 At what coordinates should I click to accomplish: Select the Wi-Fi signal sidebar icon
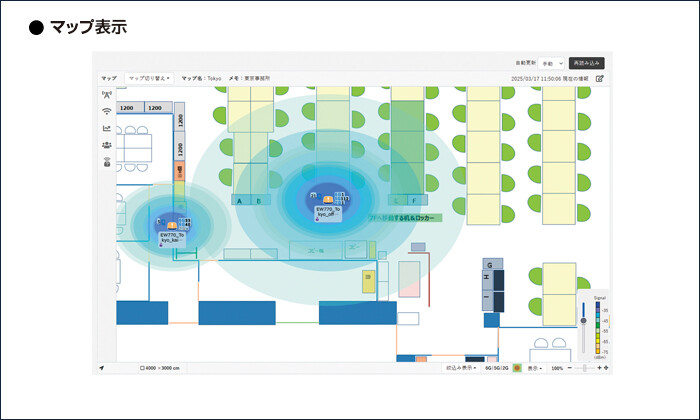(x=106, y=112)
